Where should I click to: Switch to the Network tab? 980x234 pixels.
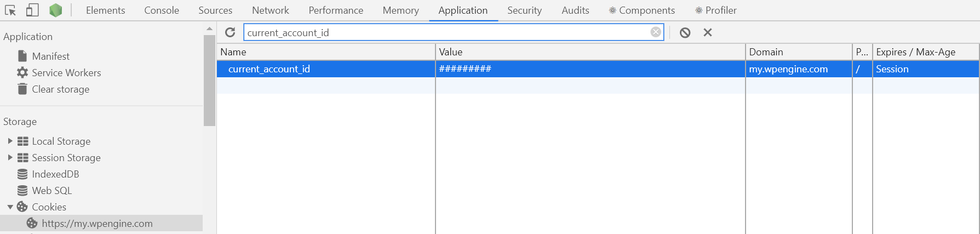pyautogui.click(x=270, y=10)
